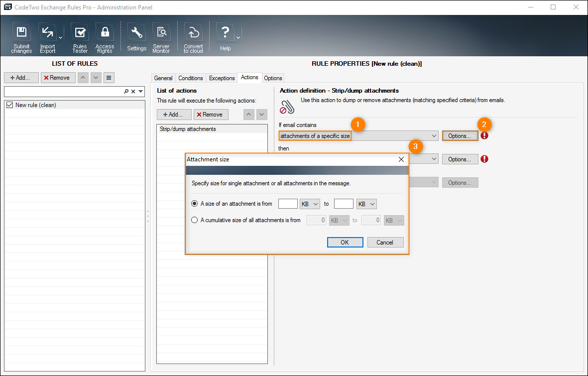
Task: Open 'attachments of a specific size' dropdown
Action: [358, 136]
